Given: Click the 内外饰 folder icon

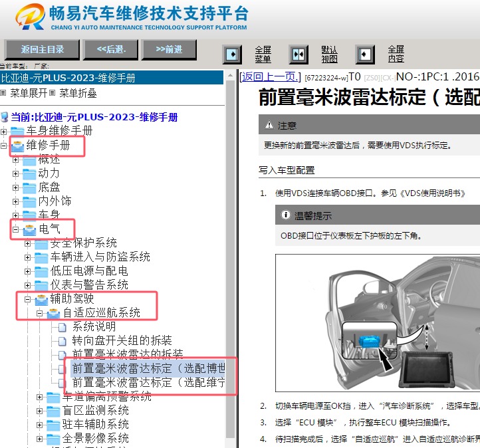Looking at the screenshot, I should point(29,202).
